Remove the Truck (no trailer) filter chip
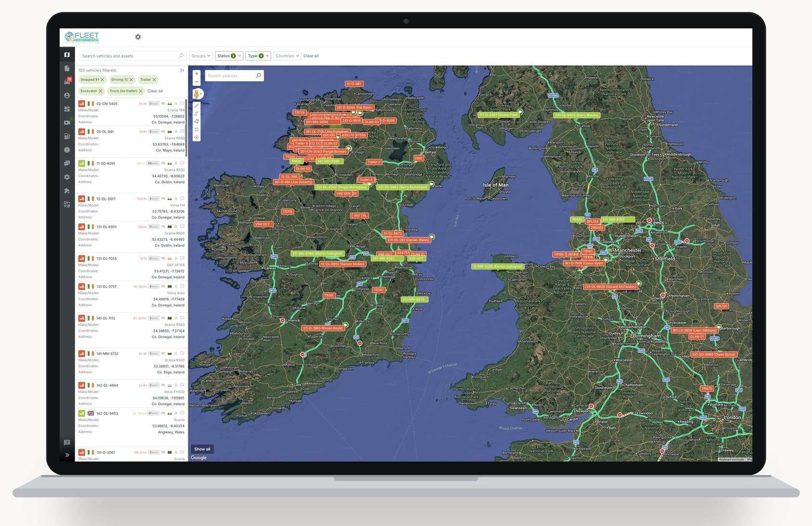Viewport: 812px width, 526px height. click(x=141, y=91)
